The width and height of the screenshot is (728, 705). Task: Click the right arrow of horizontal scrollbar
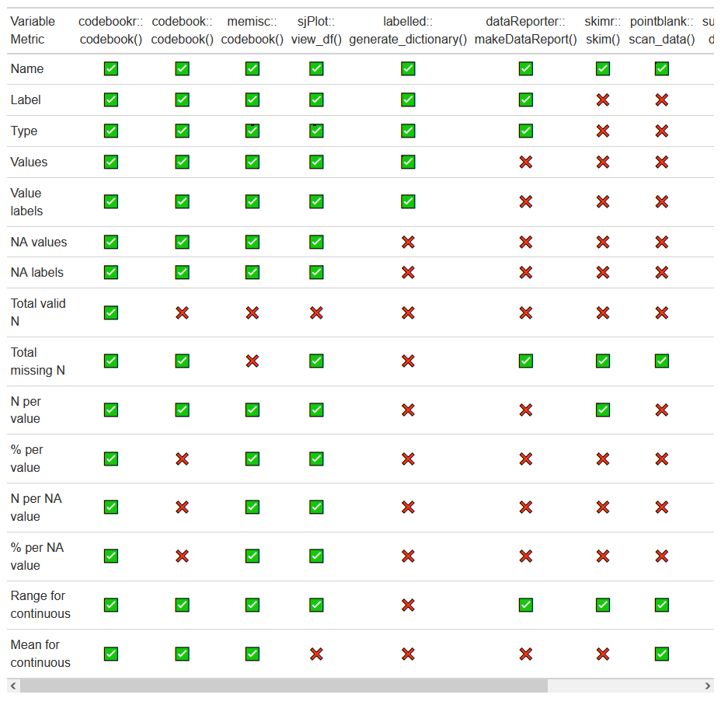tap(707, 686)
